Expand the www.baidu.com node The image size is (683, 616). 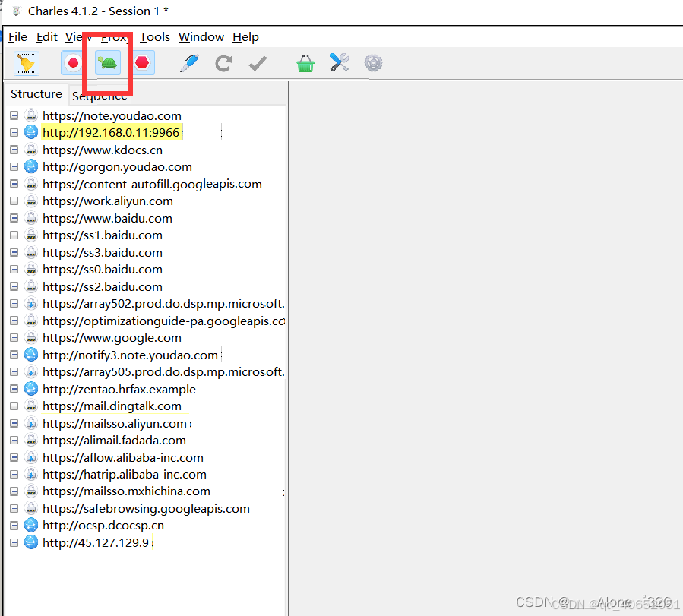click(x=14, y=218)
